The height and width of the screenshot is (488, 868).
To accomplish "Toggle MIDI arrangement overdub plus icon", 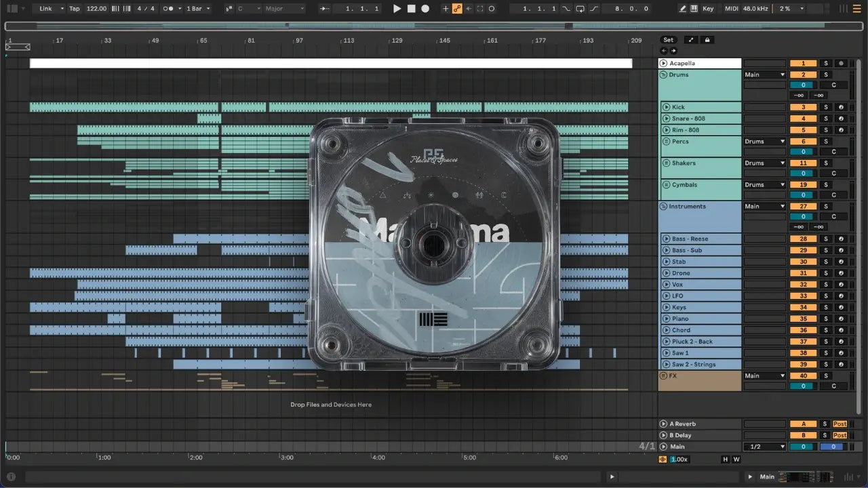I will pos(446,9).
